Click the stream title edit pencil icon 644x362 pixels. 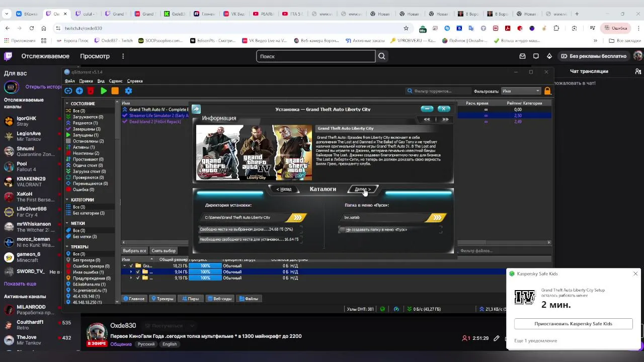click(497, 338)
